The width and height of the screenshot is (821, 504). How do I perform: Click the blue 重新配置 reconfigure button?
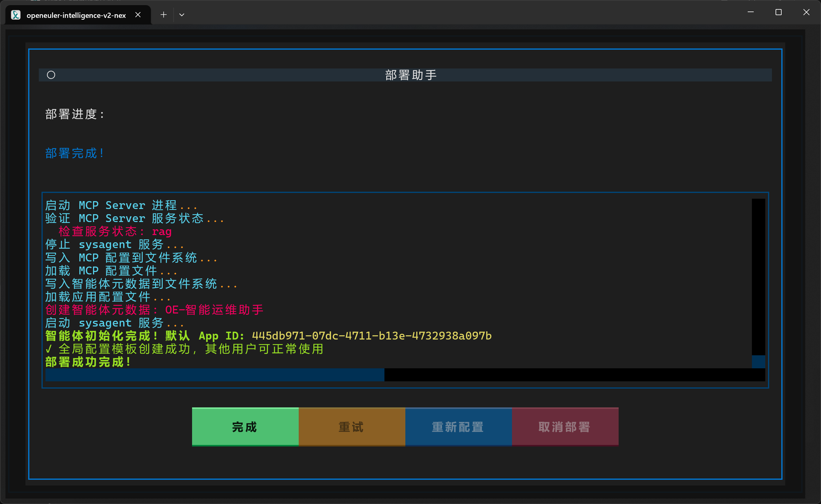coord(458,426)
